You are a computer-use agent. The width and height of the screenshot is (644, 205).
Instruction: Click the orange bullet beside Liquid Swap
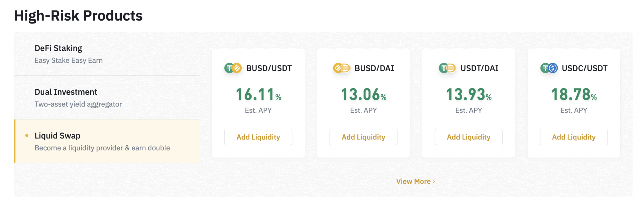[x=27, y=136]
